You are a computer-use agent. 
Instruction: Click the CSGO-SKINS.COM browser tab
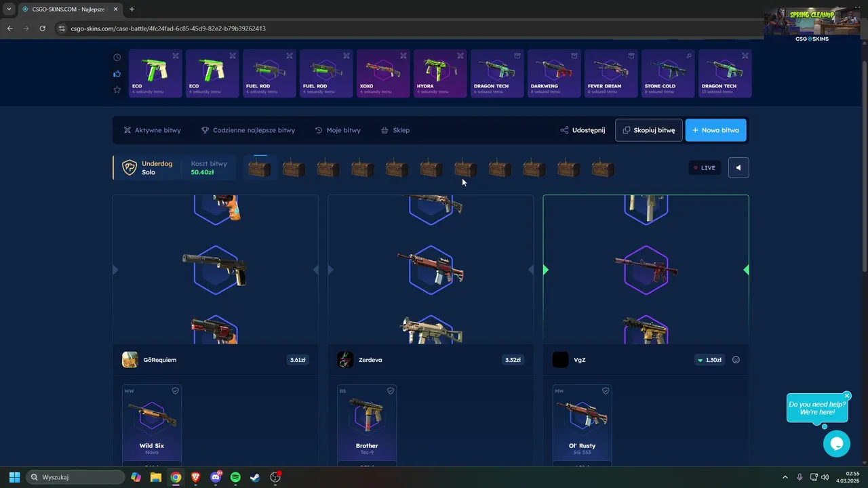[x=70, y=9]
